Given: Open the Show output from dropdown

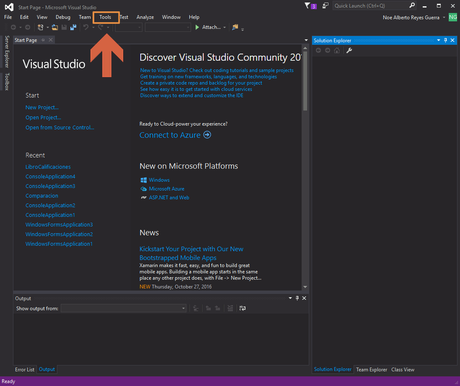Looking at the screenshot, I should (x=124, y=308).
